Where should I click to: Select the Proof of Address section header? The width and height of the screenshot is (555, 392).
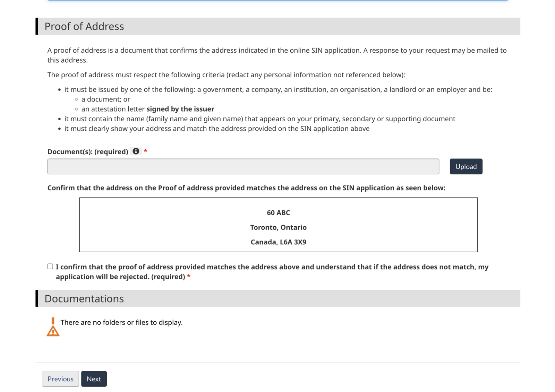pyautogui.click(x=84, y=26)
